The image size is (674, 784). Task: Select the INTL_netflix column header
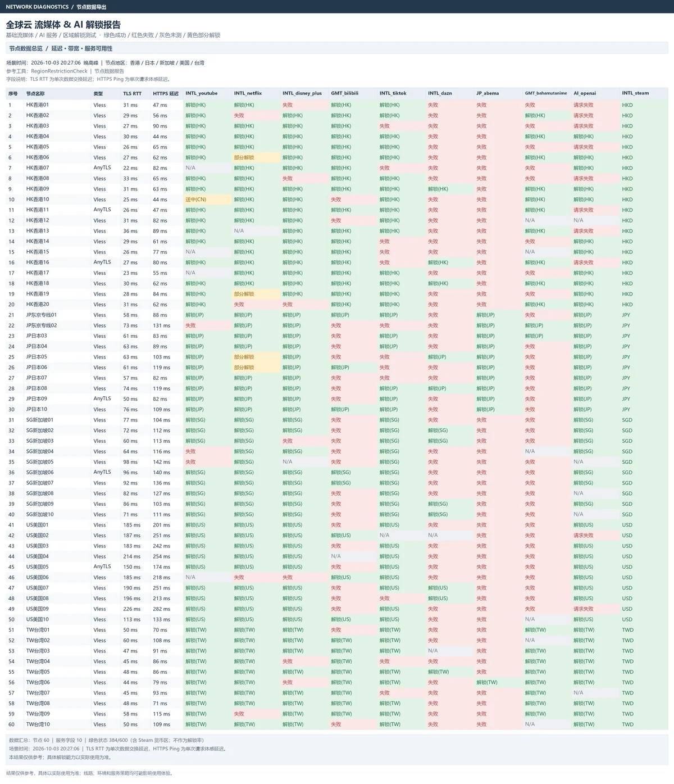tap(248, 93)
